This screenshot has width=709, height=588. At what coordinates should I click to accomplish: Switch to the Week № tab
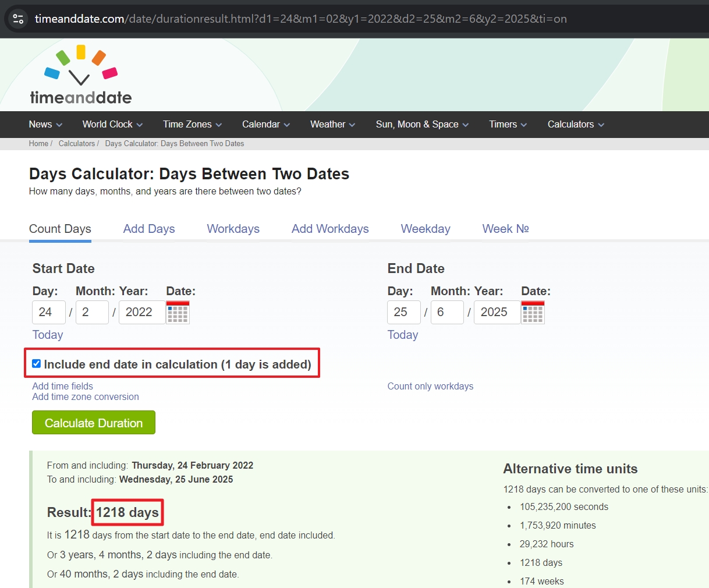[505, 229]
